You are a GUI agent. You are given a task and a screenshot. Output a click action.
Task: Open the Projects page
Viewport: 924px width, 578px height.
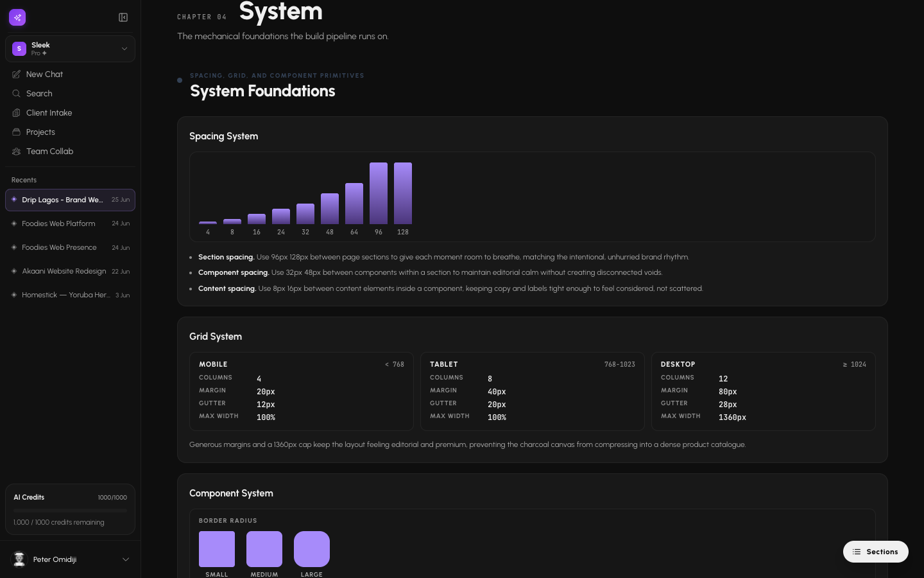[70, 132]
